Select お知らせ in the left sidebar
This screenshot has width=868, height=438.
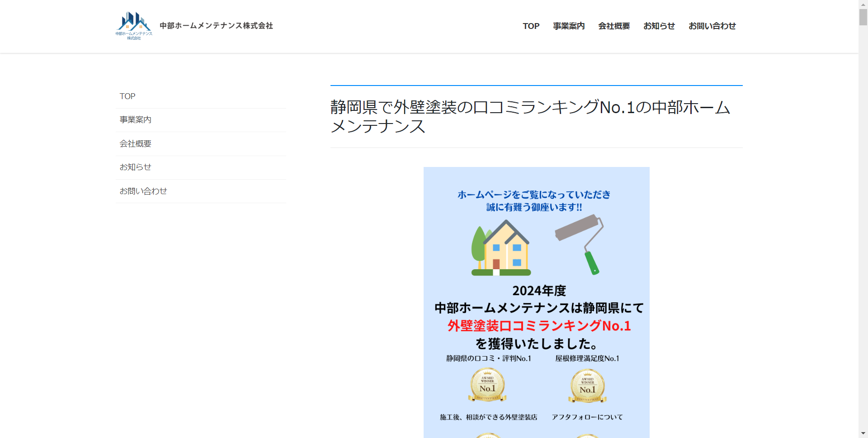pos(201,167)
